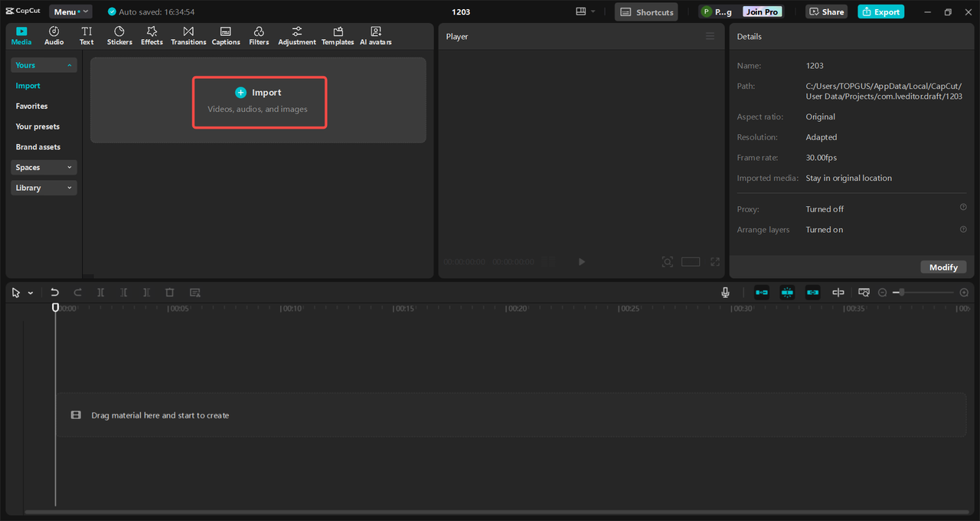The width and height of the screenshot is (980, 521).
Task: Expand the Spaces section
Action: click(44, 167)
